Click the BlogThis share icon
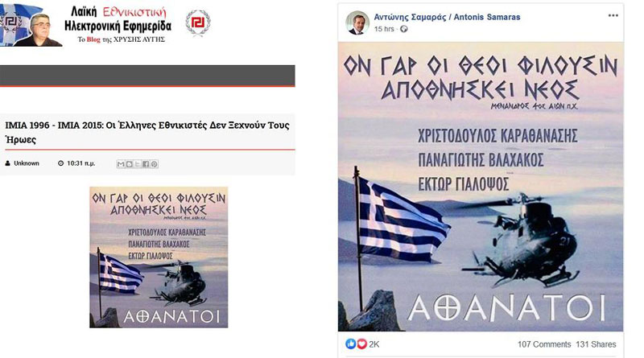Screen dimensions: 644x358 click(129, 164)
